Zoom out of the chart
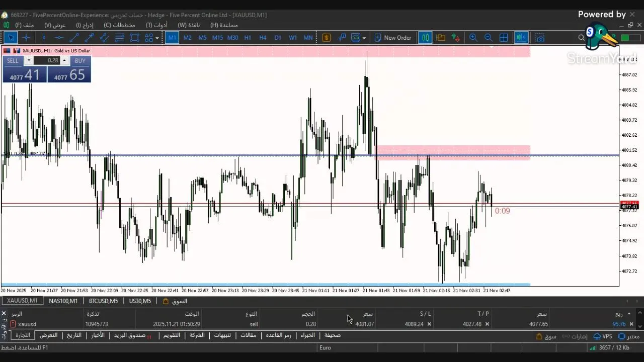644x362 pixels. point(488,38)
